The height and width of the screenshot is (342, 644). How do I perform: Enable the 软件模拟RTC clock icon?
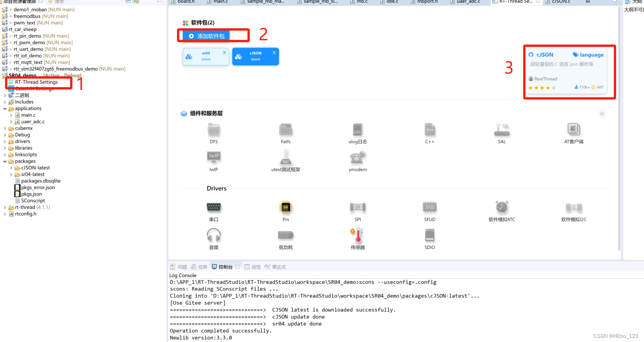point(502,207)
